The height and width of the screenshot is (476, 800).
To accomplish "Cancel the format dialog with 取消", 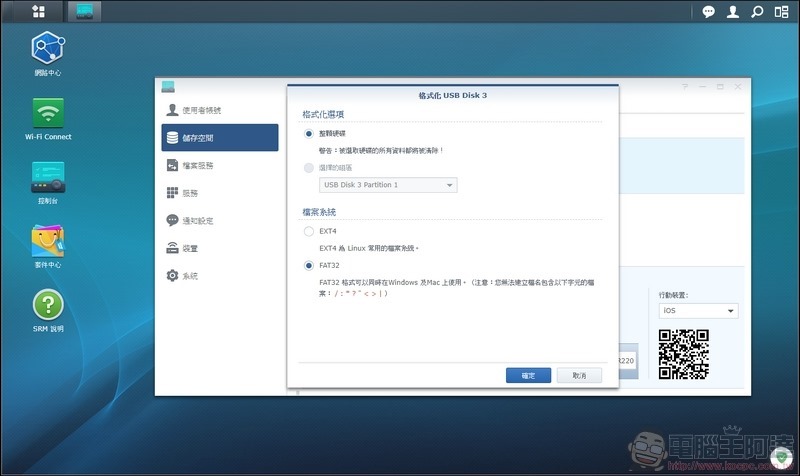I will 579,375.
